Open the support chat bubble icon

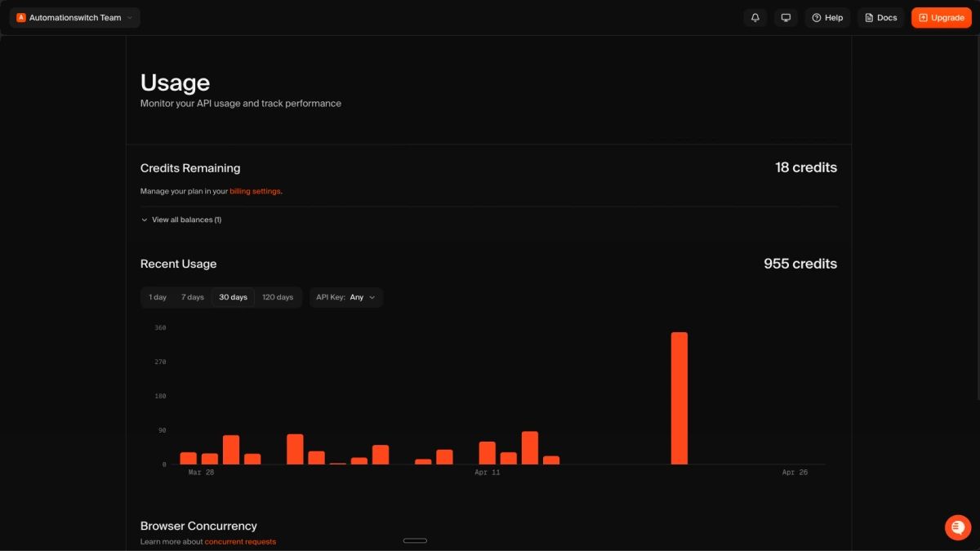[957, 527]
